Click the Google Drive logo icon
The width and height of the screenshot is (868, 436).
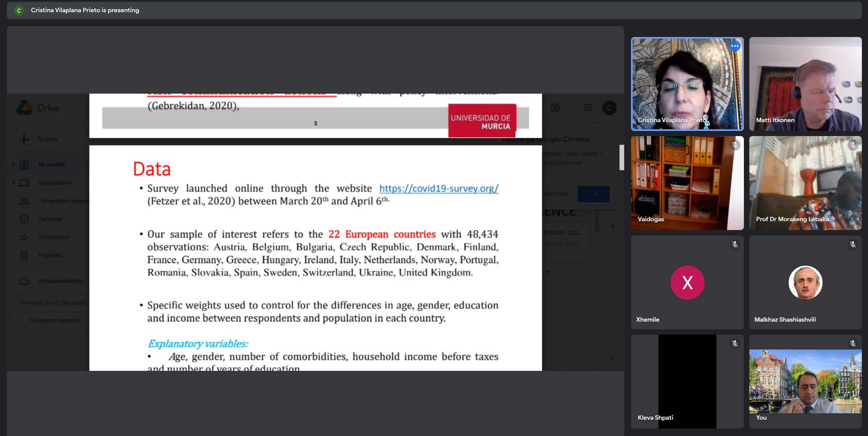tap(24, 108)
